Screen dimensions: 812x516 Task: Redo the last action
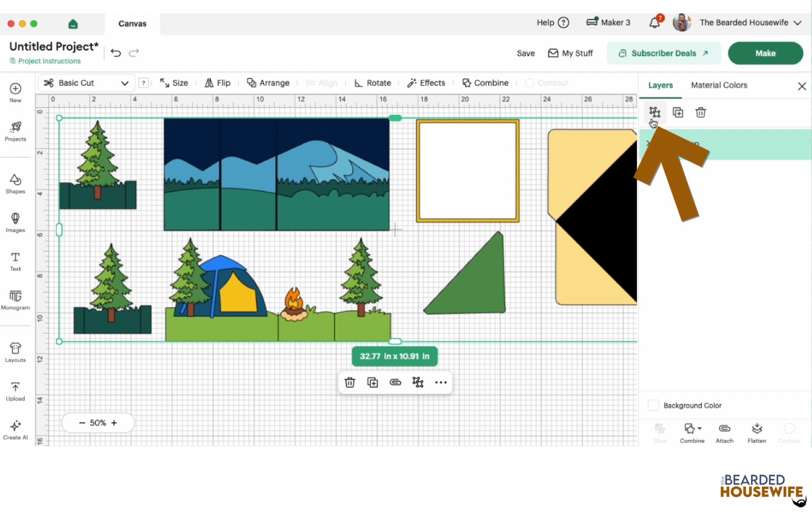(134, 53)
